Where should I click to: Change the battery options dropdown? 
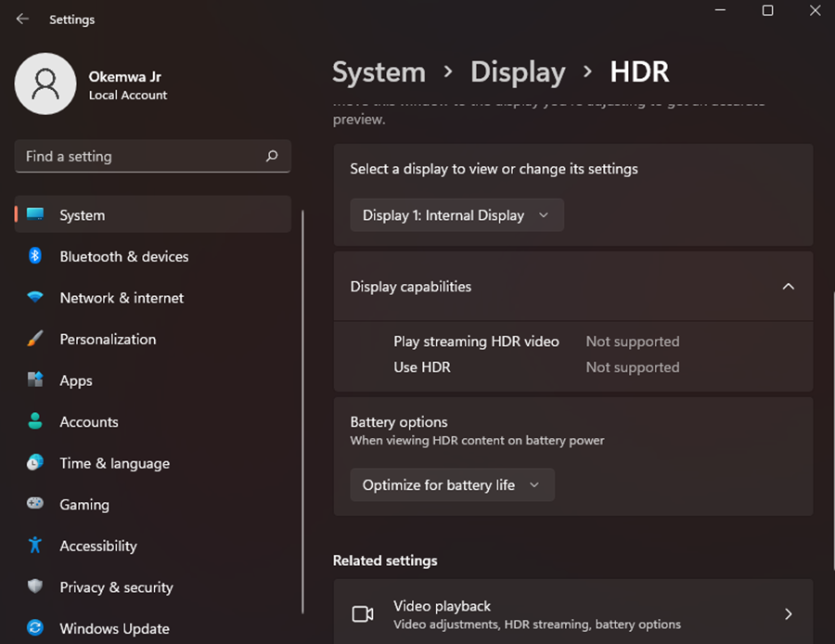pos(452,484)
